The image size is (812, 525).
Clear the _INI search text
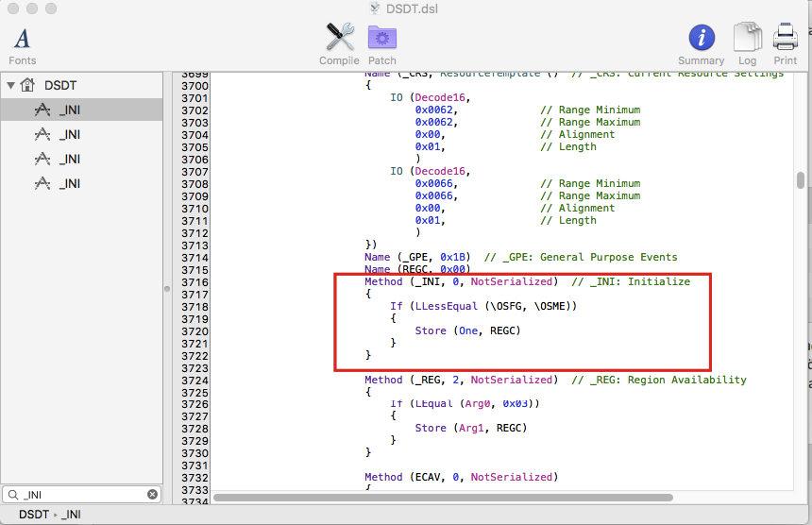[x=152, y=495]
